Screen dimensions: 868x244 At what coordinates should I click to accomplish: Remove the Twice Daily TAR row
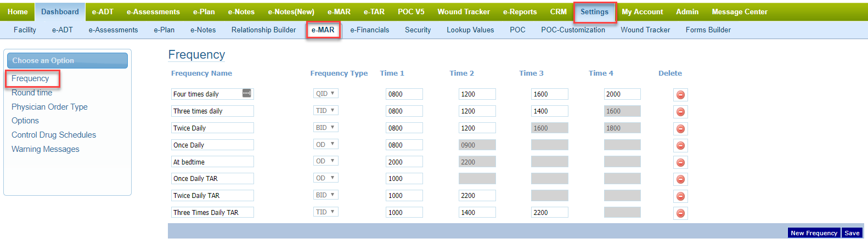(x=680, y=196)
